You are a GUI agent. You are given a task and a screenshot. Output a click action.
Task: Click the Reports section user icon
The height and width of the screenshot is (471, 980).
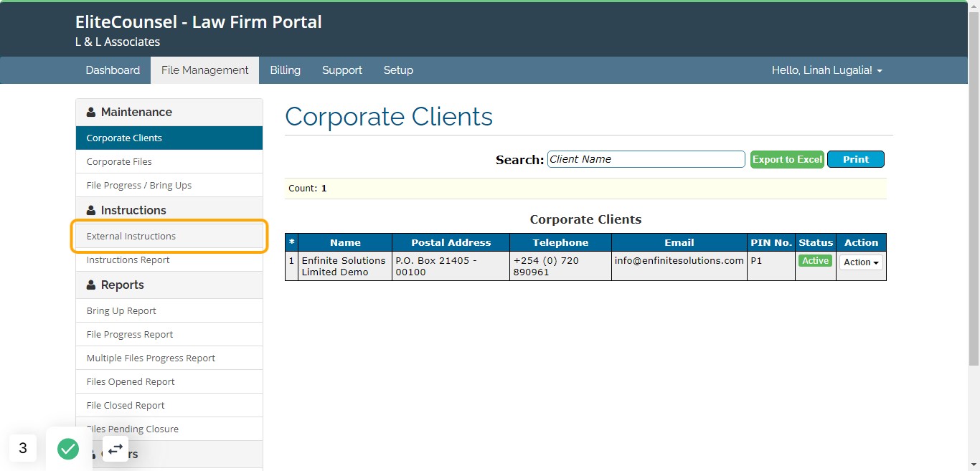pyautogui.click(x=91, y=285)
